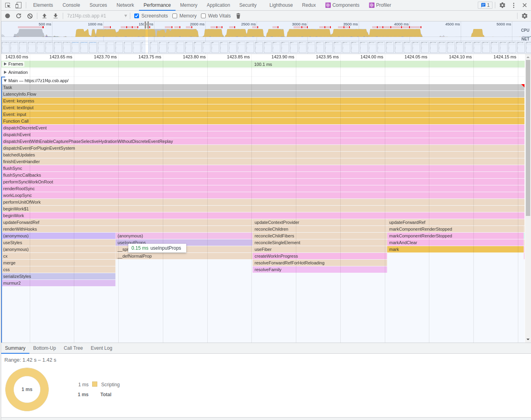Switch to the Bottom-Up tab
The height and width of the screenshot is (420, 531).
(44, 348)
